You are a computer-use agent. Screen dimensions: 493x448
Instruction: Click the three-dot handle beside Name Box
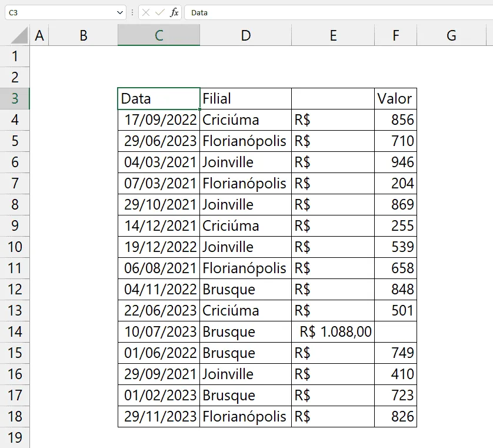132,12
